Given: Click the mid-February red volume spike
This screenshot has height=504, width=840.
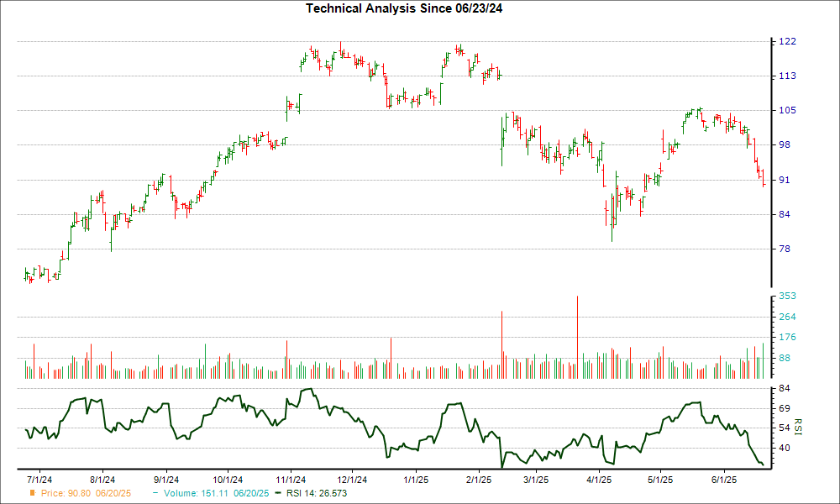Looking at the screenshot, I should click(502, 345).
